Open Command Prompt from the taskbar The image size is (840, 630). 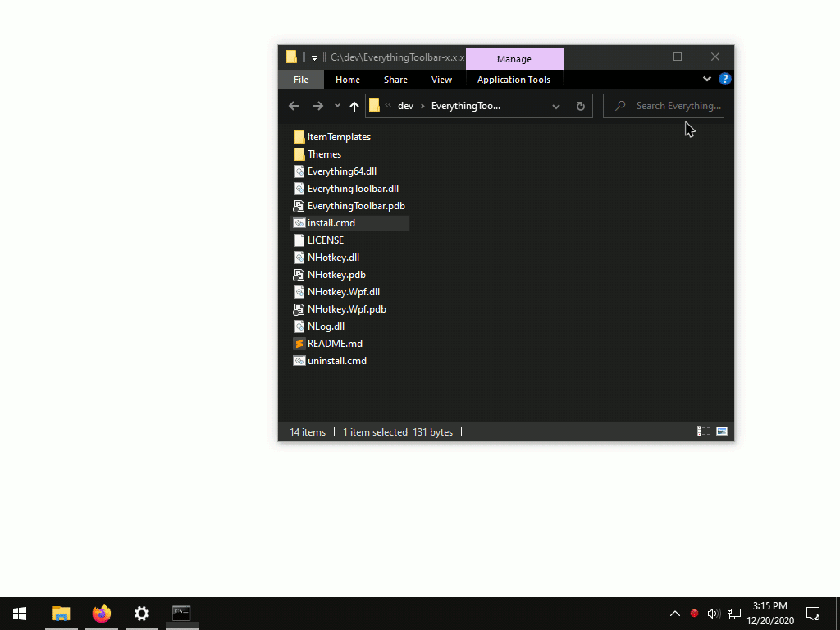point(181,614)
